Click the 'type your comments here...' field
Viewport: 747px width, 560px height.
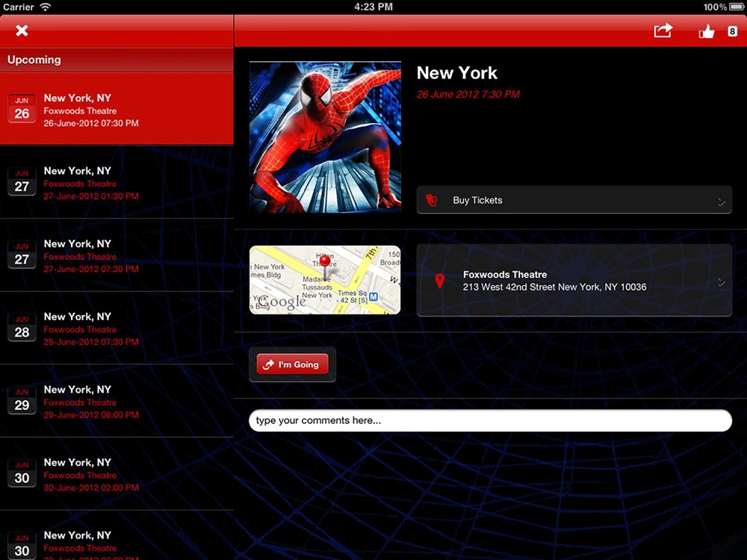point(490,420)
